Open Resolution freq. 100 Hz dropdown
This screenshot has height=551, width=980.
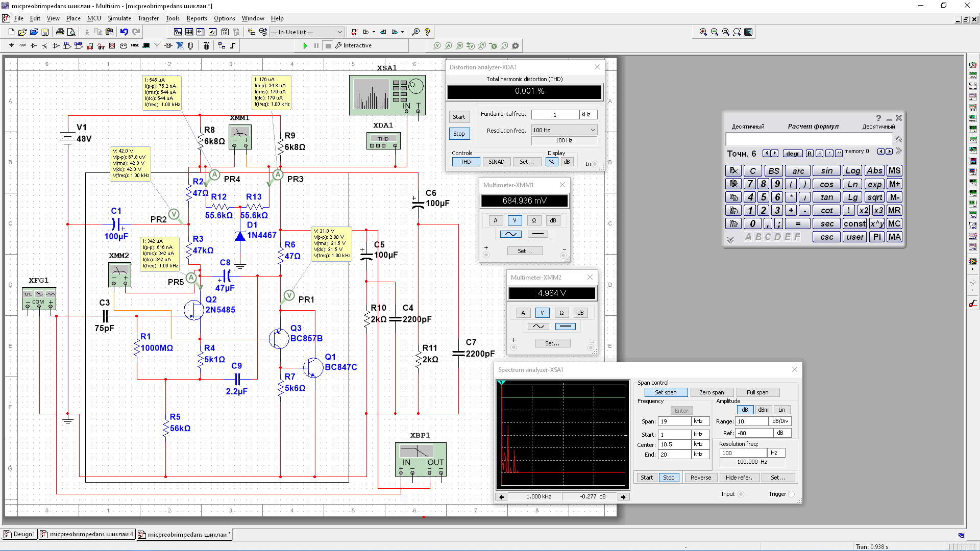564,131
